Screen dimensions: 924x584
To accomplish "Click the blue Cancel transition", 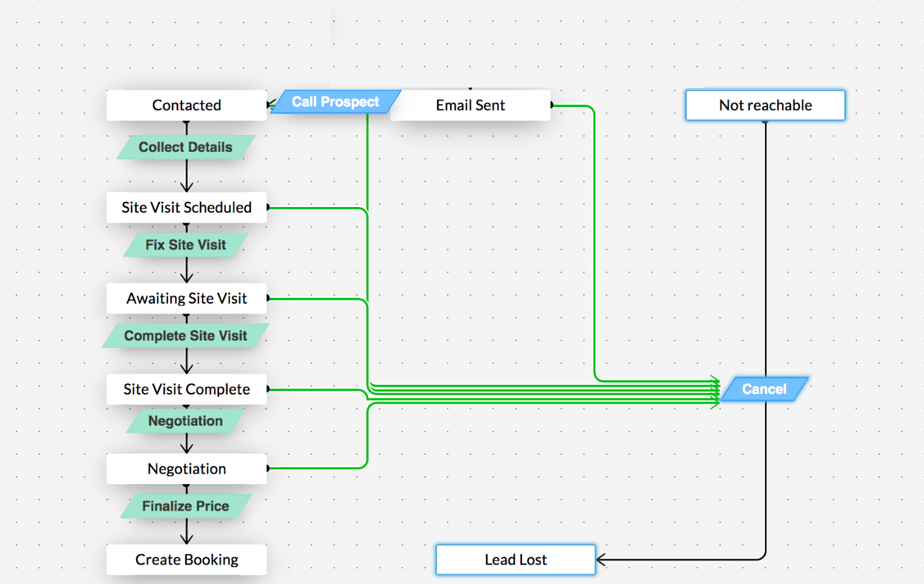I will (764, 389).
